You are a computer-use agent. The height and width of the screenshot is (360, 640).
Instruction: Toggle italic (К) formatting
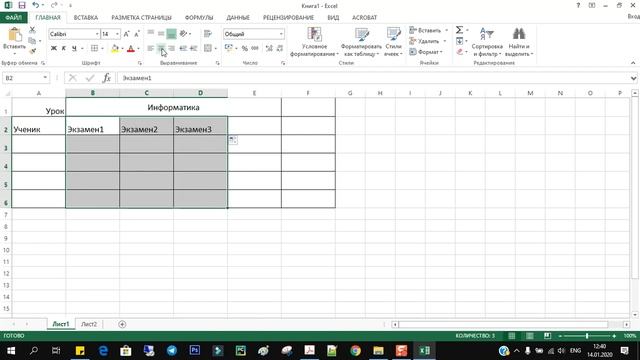64,48
